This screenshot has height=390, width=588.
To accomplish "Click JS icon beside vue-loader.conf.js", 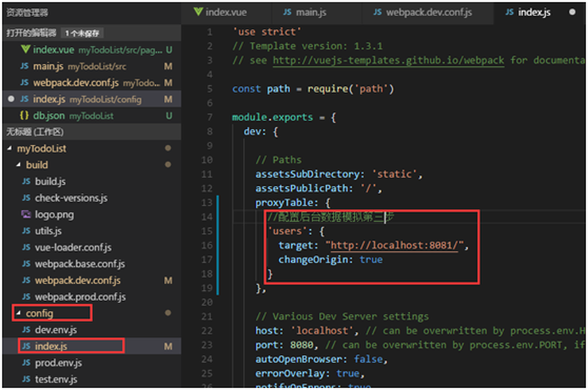I will coord(26,248).
